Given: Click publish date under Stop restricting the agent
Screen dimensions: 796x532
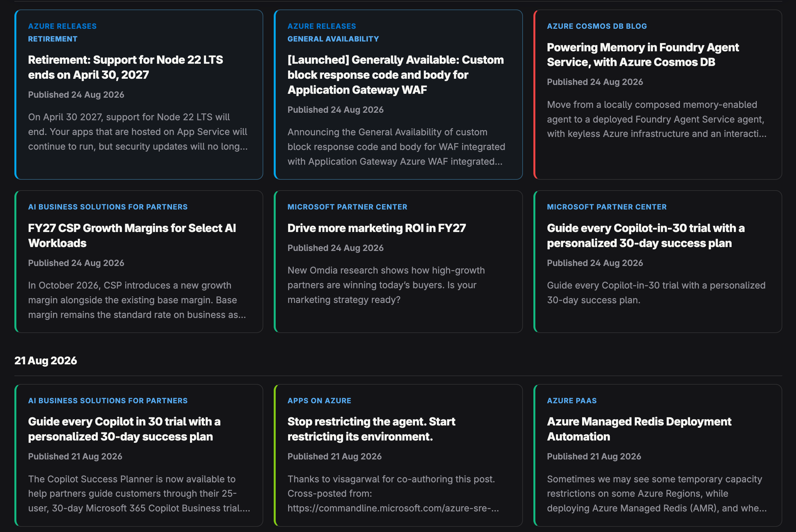Looking at the screenshot, I should point(334,456).
